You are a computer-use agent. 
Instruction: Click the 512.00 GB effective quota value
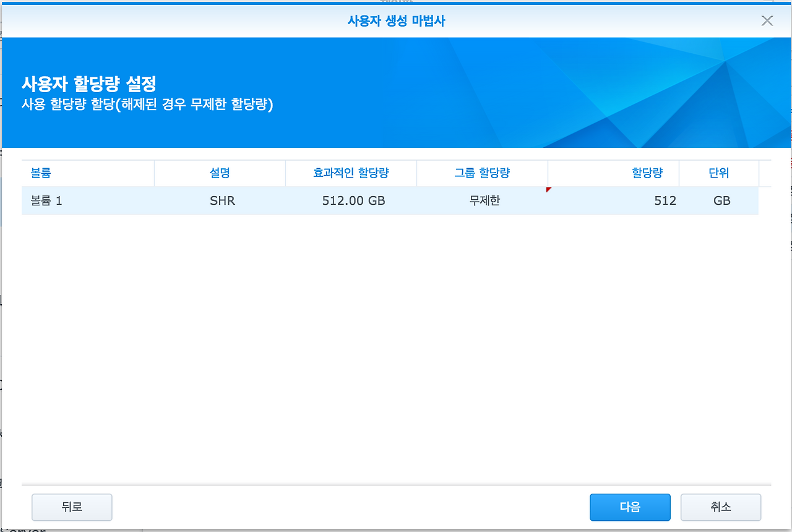click(353, 200)
